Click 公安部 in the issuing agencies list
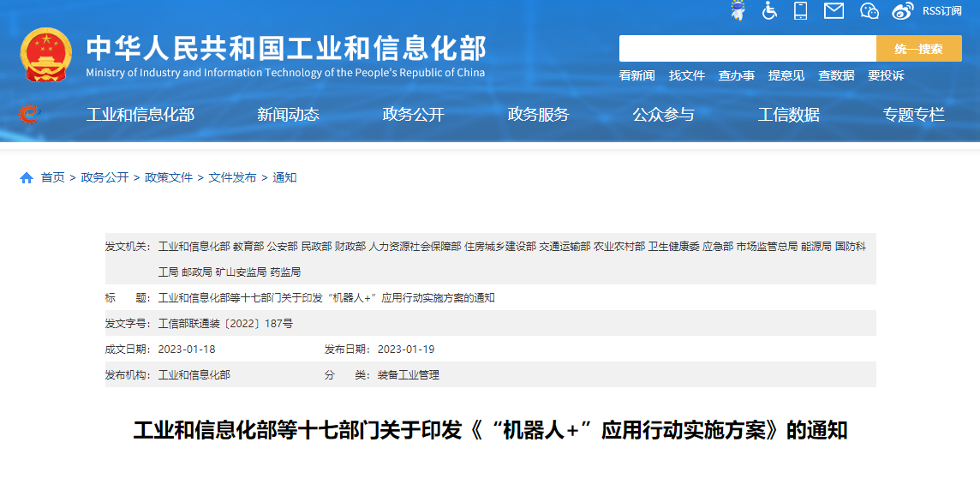 click(x=283, y=247)
